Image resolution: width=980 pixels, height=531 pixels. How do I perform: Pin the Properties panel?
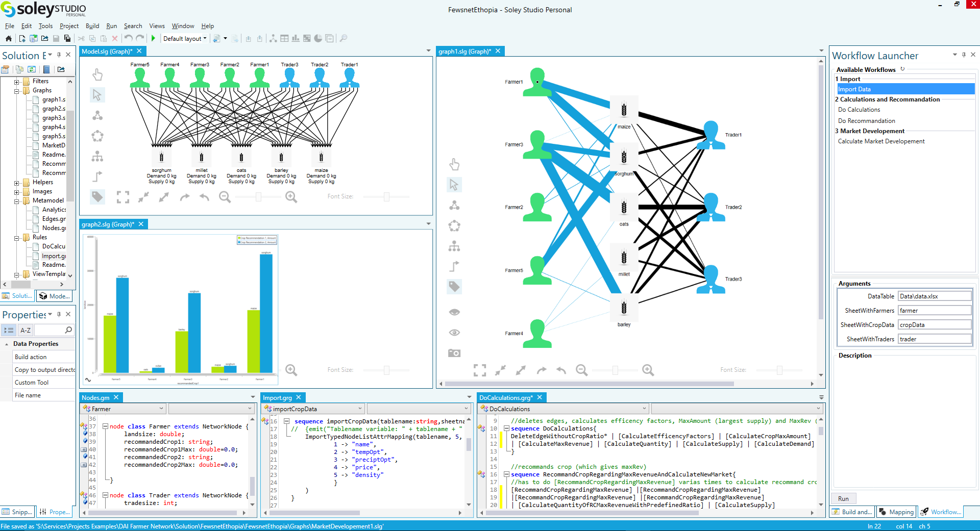point(59,314)
